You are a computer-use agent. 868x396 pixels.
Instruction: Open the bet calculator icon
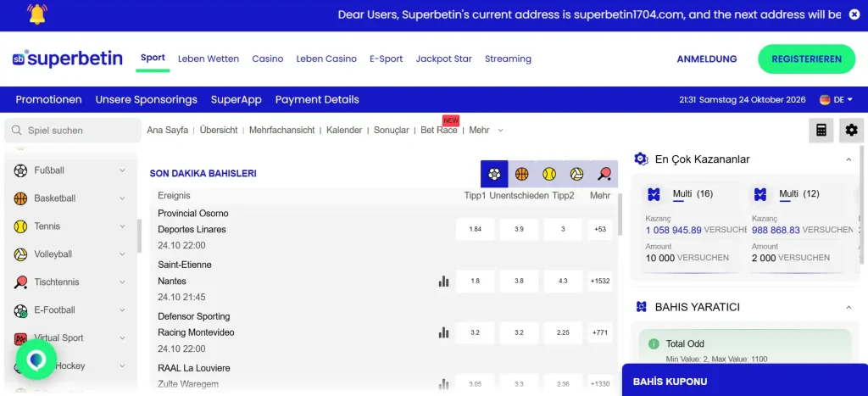[821, 130]
